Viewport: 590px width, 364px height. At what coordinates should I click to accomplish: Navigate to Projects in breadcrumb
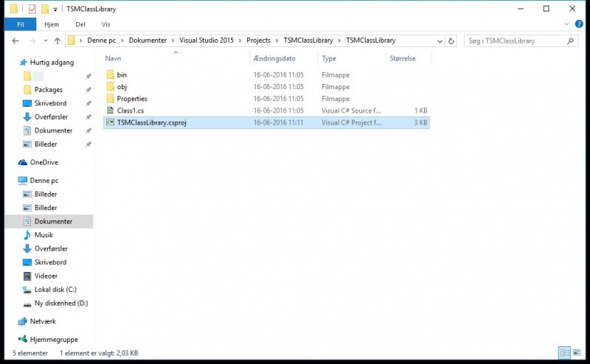point(258,41)
